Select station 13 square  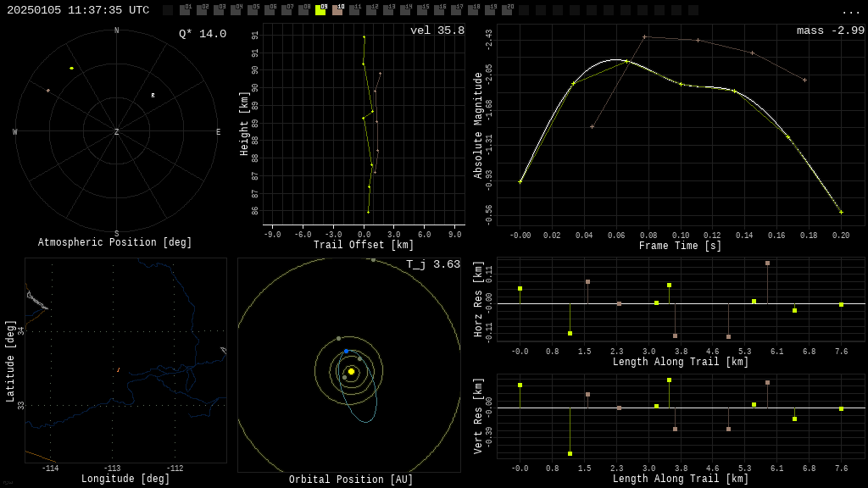click(387, 10)
